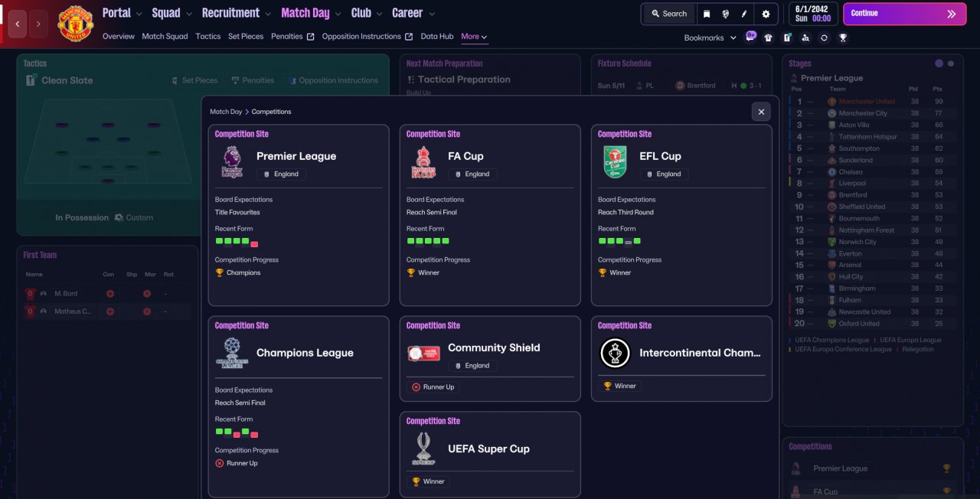980x499 pixels.
Task: Expand the Squad menu chevron
Action: coord(189,14)
